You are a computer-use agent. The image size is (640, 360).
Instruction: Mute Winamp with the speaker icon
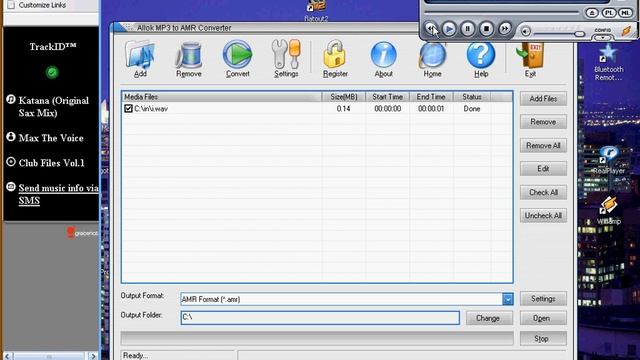click(526, 31)
